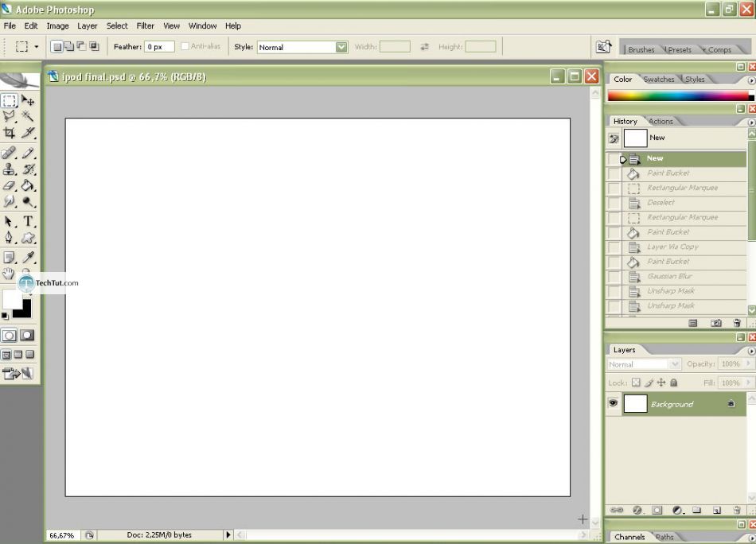The width and height of the screenshot is (756, 544).
Task: Open the Brushes palette well tab
Action: [641, 49]
